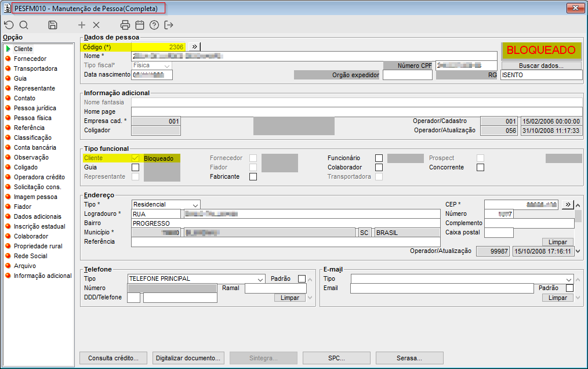Screen dimensions: 588x369
Task: Toggle Concorrente checkbox
Action: click(480, 168)
